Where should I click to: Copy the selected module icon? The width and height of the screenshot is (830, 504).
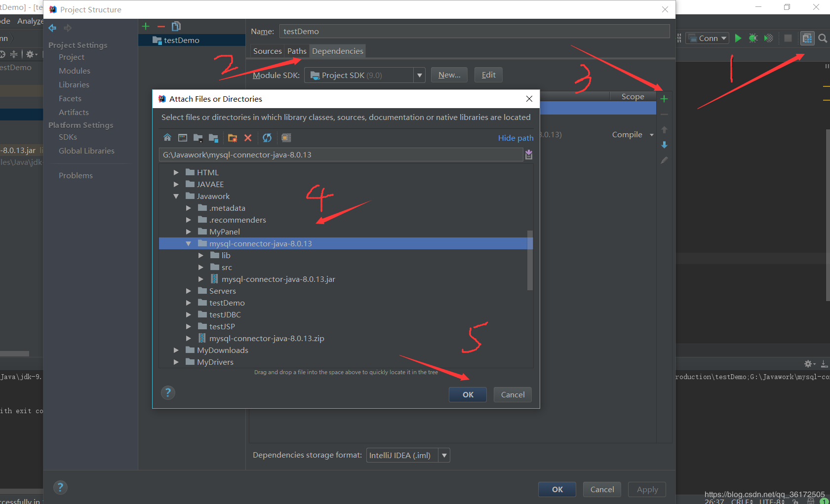176,26
